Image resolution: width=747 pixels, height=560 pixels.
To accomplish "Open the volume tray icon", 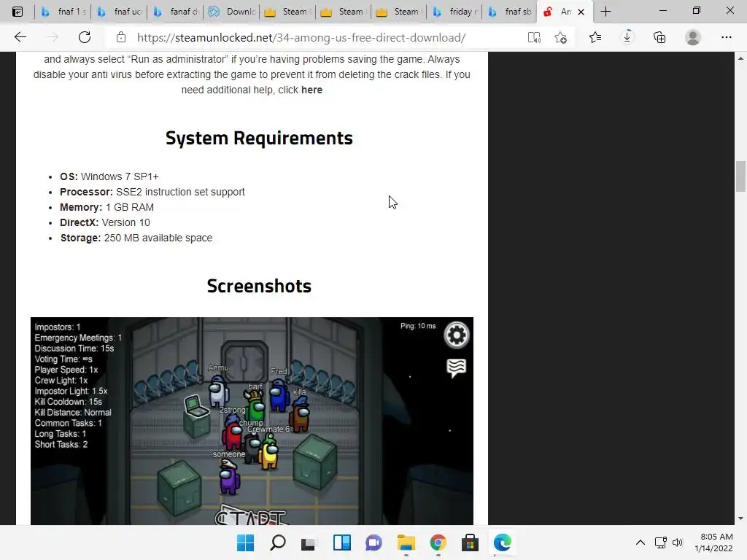I will [x=678, y=542].
